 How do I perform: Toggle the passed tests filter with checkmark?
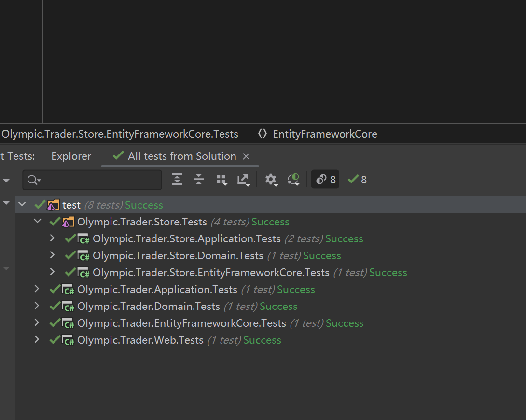pyautogui.click(x=357, y=180)
